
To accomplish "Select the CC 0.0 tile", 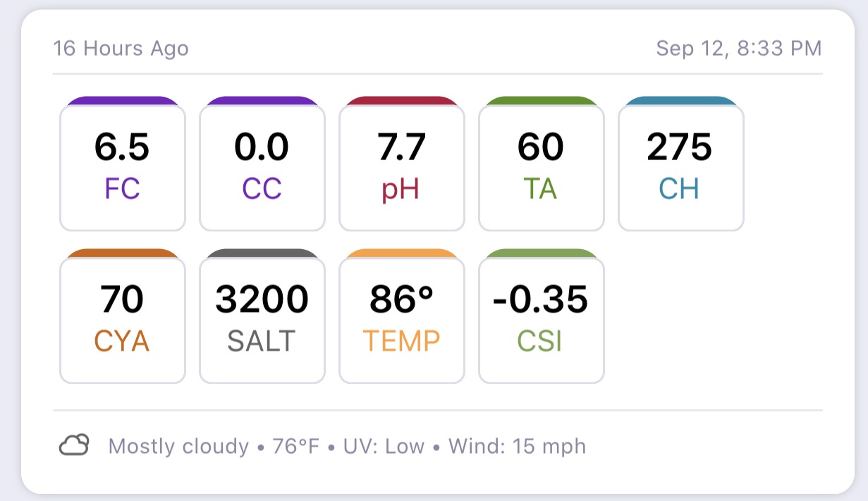I will pos(262,167).
